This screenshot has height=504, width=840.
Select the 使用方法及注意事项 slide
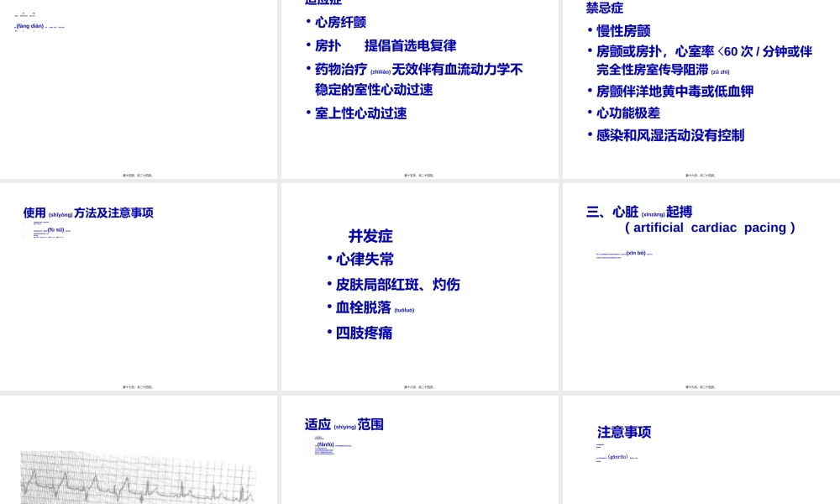[139, 286]
